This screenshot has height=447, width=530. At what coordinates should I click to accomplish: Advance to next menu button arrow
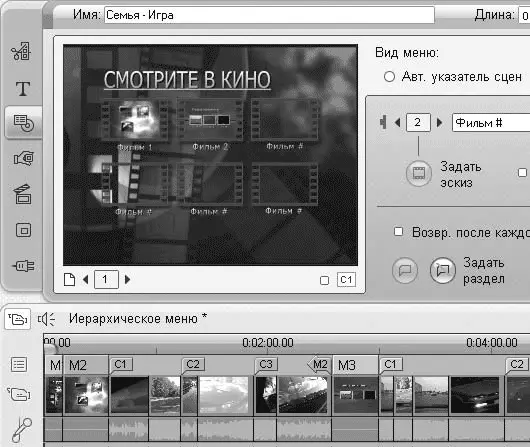(x=439, y=122)
